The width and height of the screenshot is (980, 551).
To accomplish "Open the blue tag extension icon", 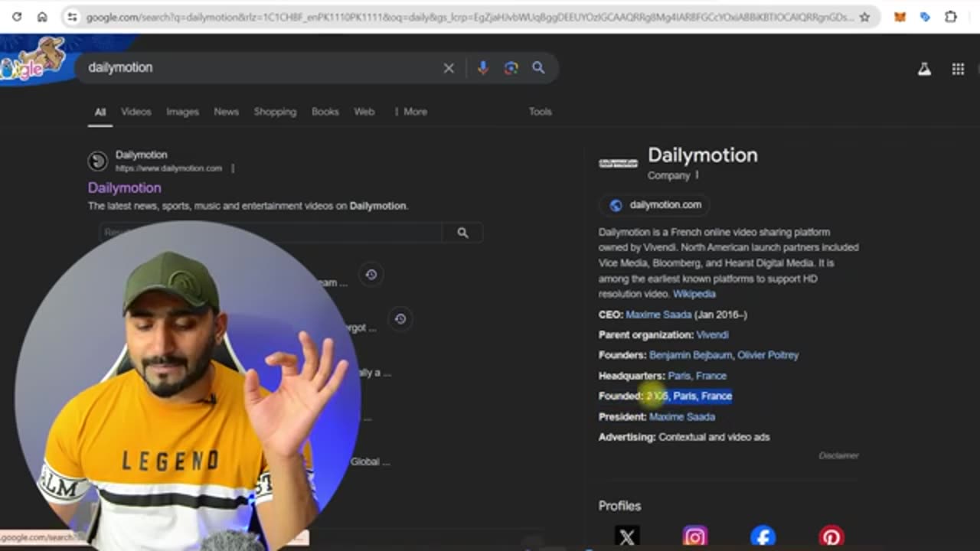I will coord(925,17).
